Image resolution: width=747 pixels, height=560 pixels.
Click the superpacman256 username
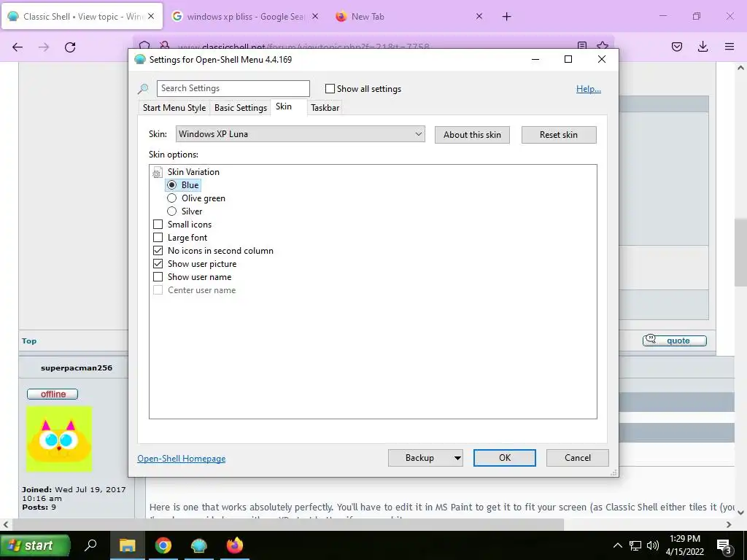point(77,367)
